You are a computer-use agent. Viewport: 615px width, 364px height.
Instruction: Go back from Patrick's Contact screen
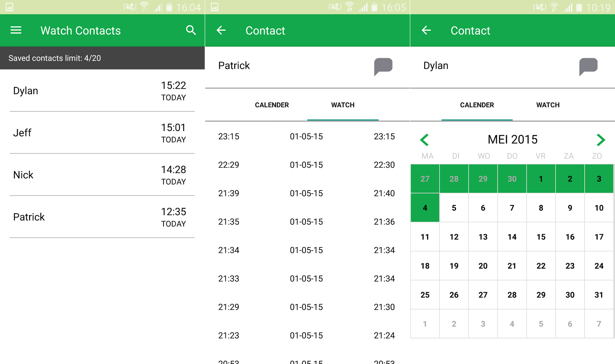(221, 30)
